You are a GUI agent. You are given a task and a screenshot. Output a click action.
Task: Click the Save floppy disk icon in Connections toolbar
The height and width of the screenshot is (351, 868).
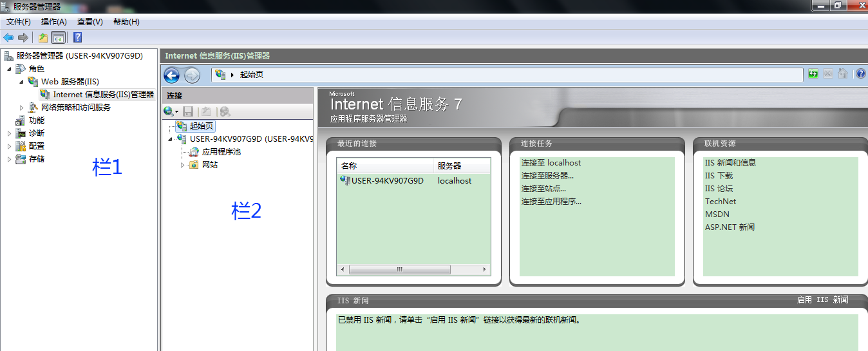[x=188, y=111]
